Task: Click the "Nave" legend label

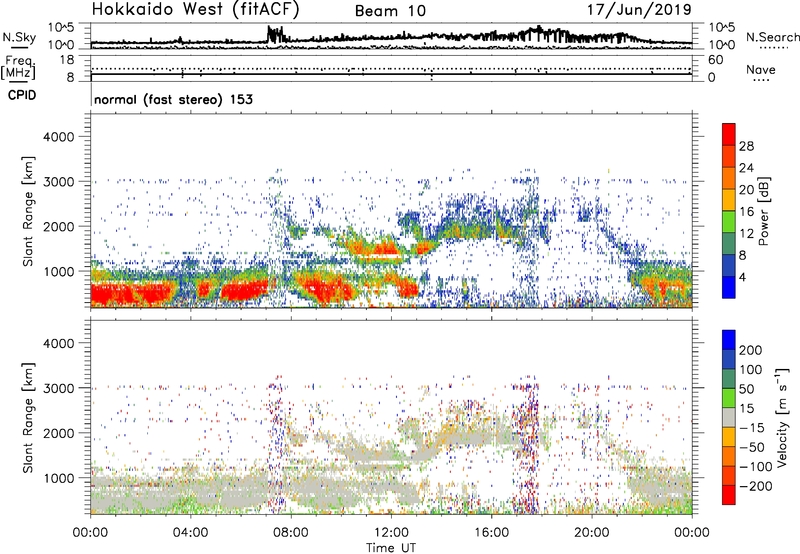Action: tap(761, 70)
